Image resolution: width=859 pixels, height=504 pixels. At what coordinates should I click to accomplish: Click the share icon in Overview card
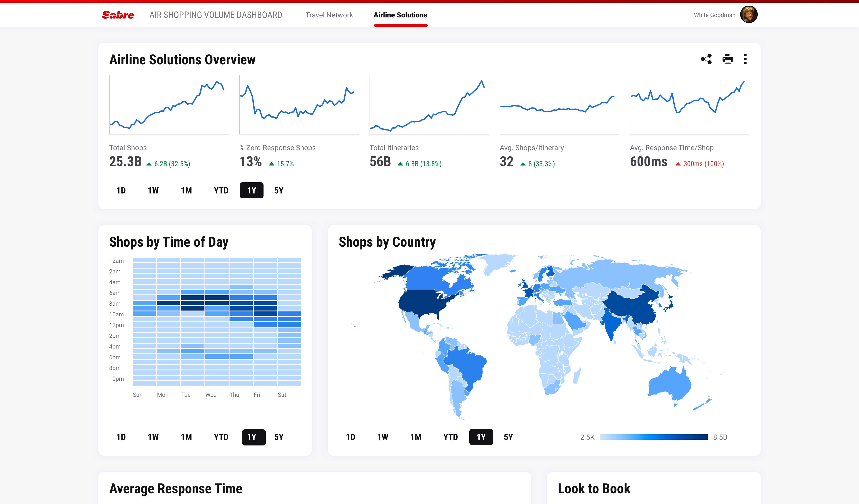[x=706, y=59]
